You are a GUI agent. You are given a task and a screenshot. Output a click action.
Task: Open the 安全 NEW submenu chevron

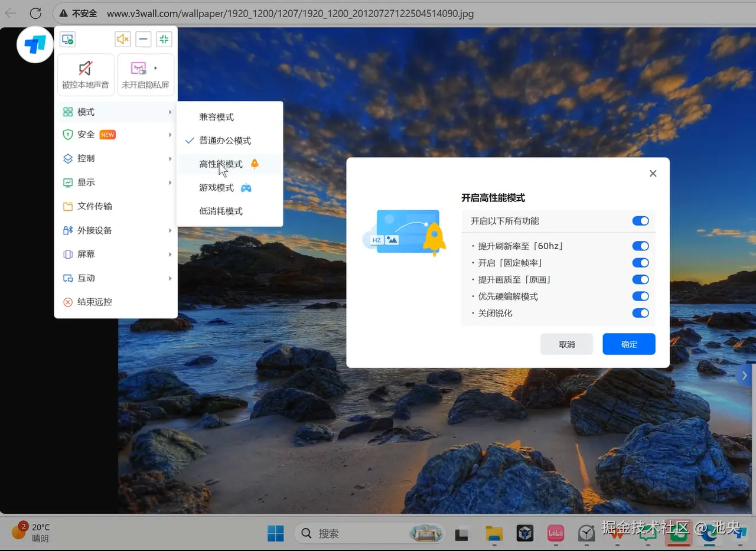click(x=170, y=135)
